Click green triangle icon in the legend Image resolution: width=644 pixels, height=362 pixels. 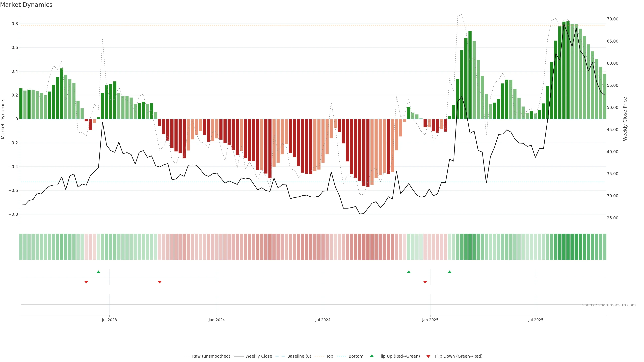tap(372, 356)
